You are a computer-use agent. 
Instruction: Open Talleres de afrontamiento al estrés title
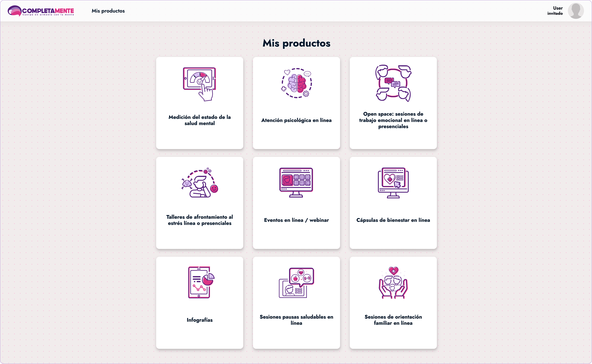coord(199,220)
